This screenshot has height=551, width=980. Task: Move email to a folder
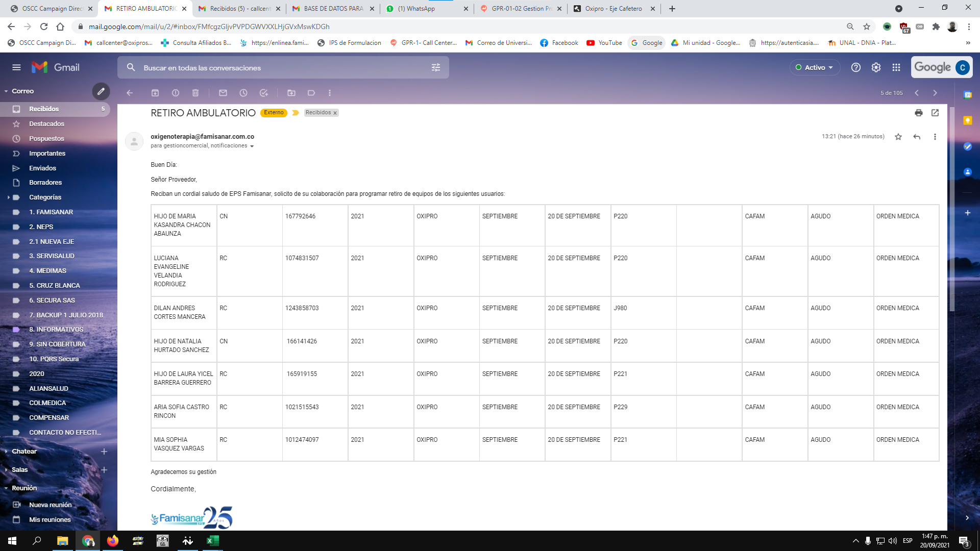[x=291, y=93]
